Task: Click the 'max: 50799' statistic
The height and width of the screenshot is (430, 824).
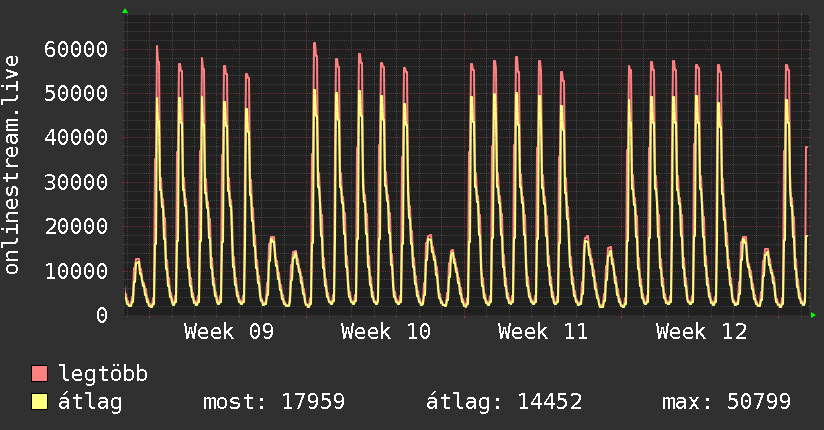Action: (726, 402)
